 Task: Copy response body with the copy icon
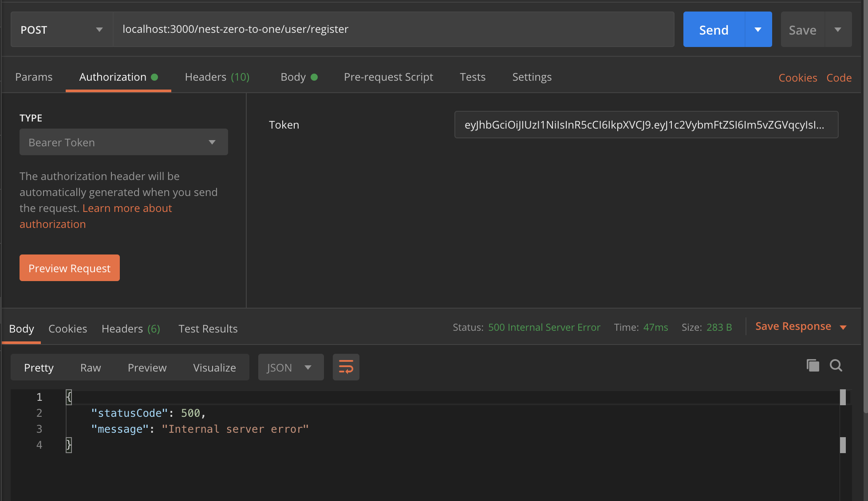[x=813, y=366]
